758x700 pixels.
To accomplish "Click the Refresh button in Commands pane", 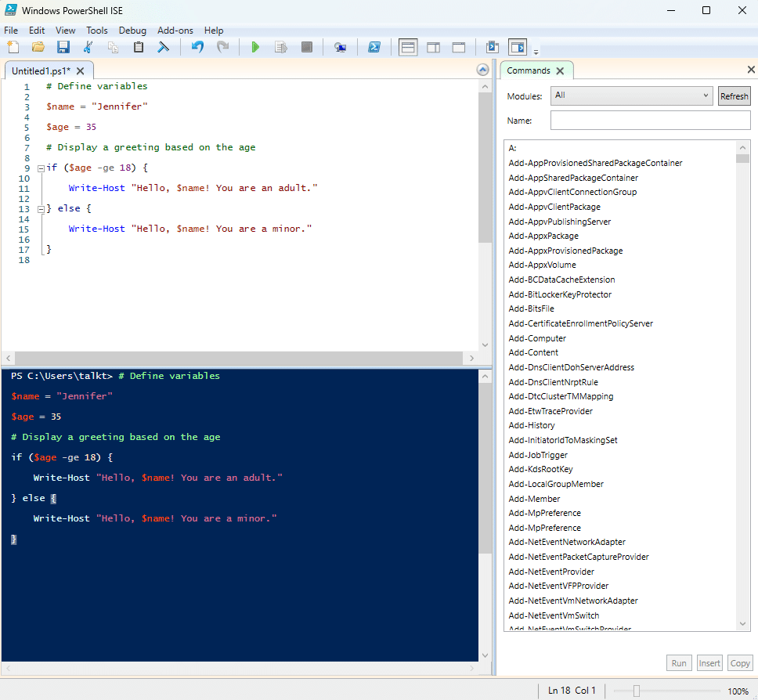I will [734, 96].
